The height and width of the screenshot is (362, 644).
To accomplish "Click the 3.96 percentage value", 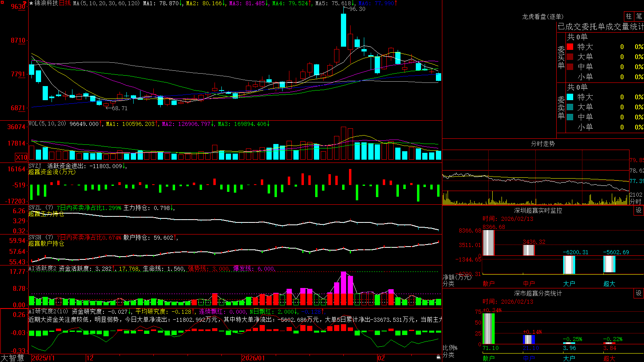I will [570, 348].
